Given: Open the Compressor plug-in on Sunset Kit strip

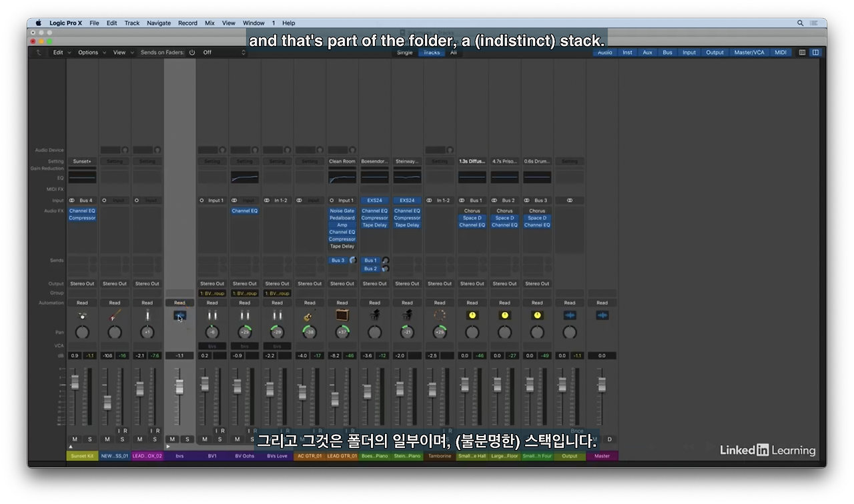Looking at the screenshot, I should click(x=82, y=218).
